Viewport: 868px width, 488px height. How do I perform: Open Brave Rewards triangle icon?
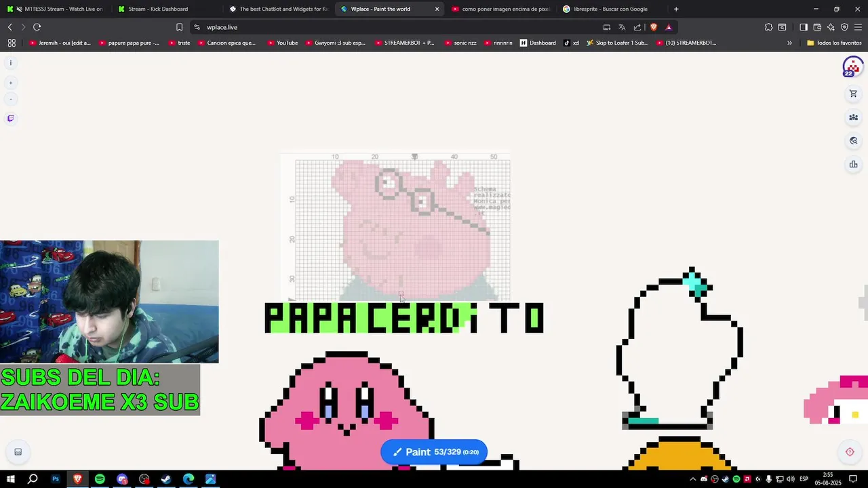669,27
